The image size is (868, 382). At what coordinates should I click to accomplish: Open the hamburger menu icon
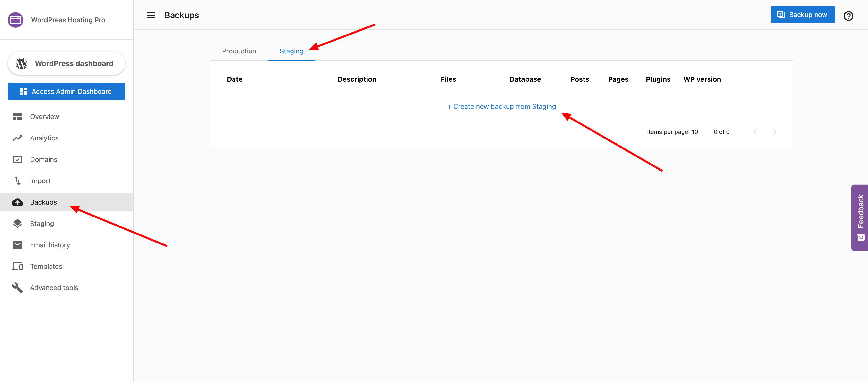pos(151,15)
